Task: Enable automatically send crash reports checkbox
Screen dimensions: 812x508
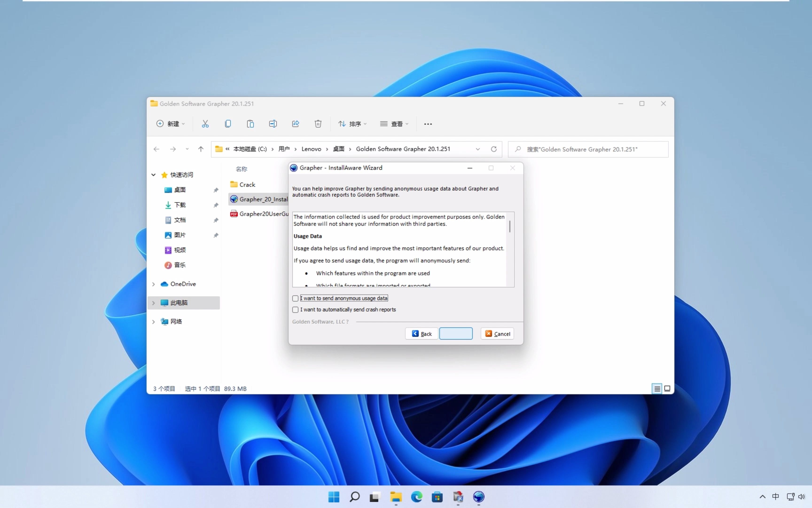Action: tap(295, 310)
